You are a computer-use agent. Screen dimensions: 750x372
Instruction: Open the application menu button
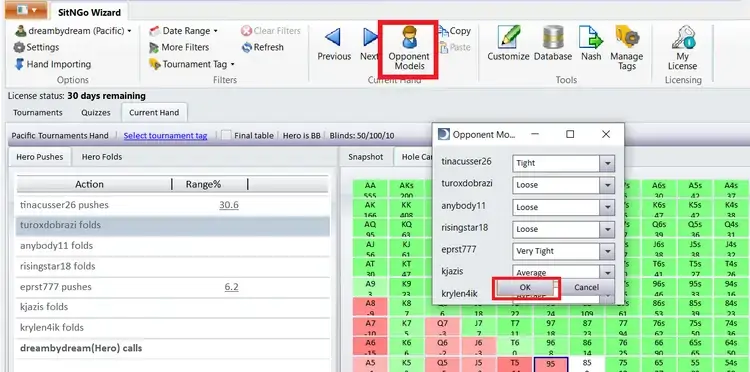(x=26, y=10)
